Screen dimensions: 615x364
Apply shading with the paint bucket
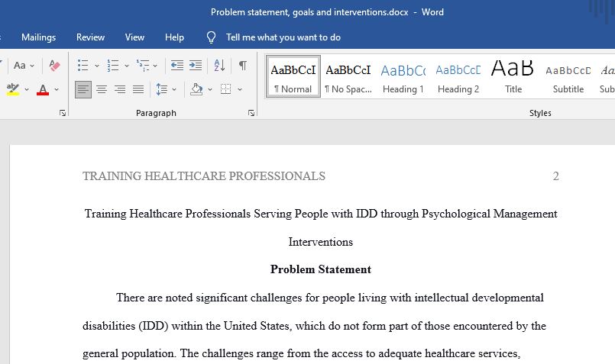[196, 89]
